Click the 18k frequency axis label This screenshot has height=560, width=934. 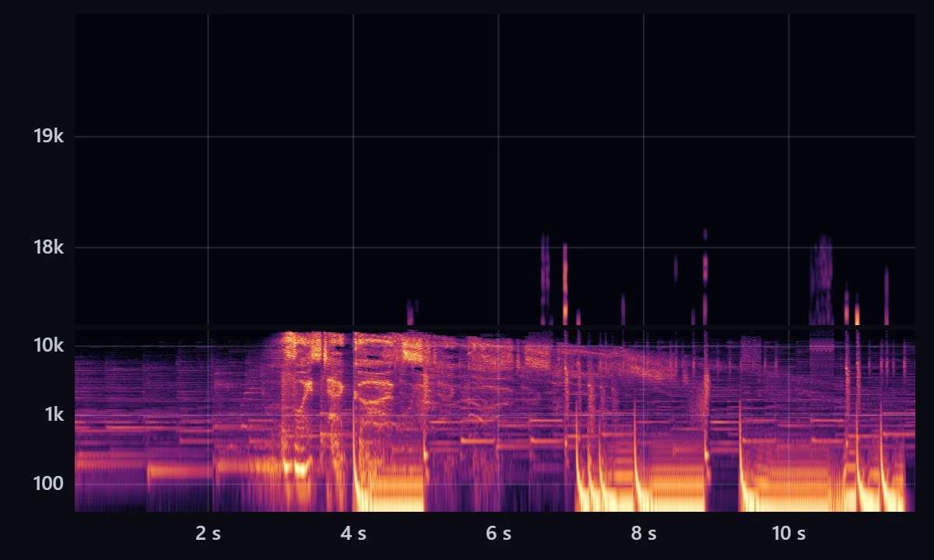point(48,248)
